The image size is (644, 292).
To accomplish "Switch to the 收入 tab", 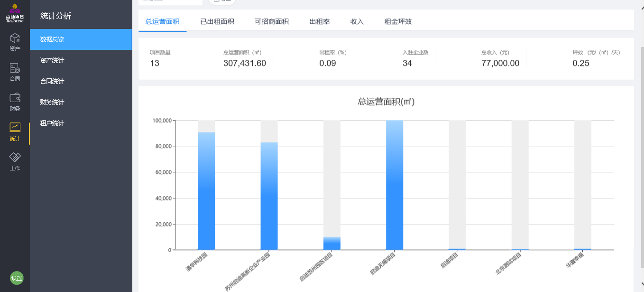I will point(357,21).
